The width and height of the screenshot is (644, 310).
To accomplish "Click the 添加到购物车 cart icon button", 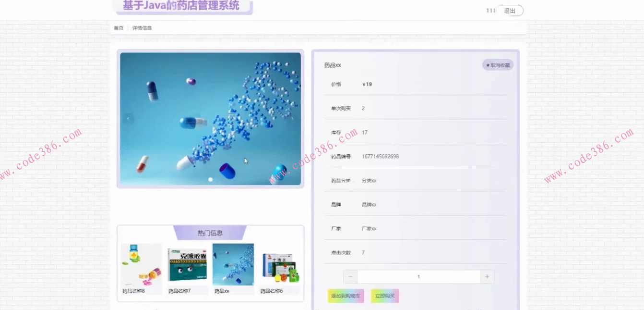I will (346, 296).
